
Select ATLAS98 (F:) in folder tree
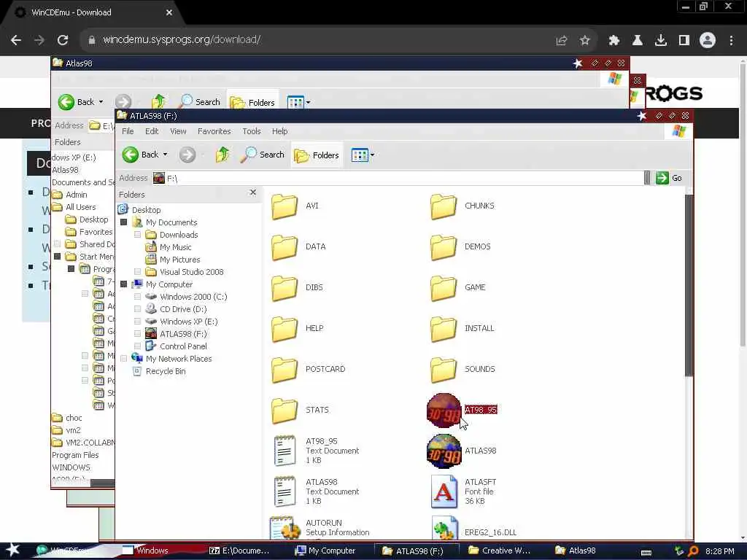pos(183,334)
